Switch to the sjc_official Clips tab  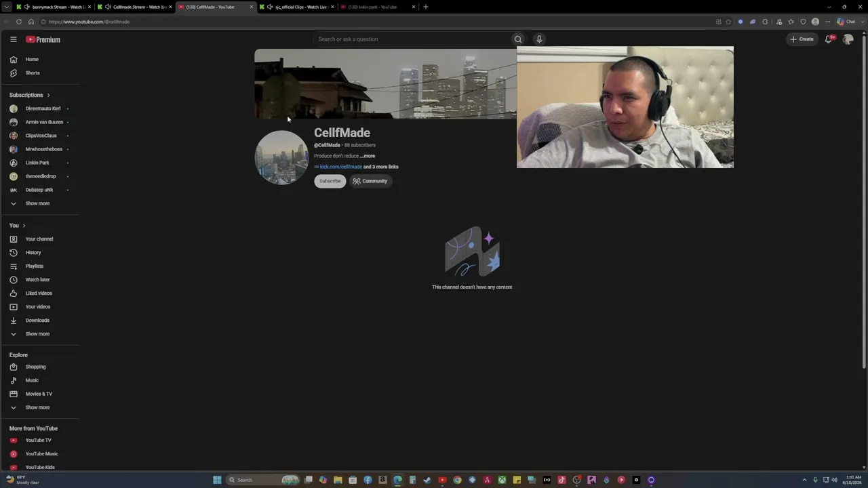(297, 7)
